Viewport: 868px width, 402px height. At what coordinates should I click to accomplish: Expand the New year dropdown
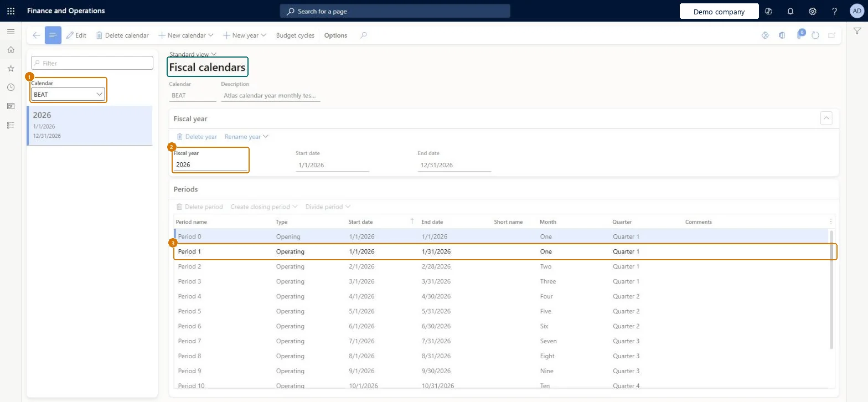(245, 35)
